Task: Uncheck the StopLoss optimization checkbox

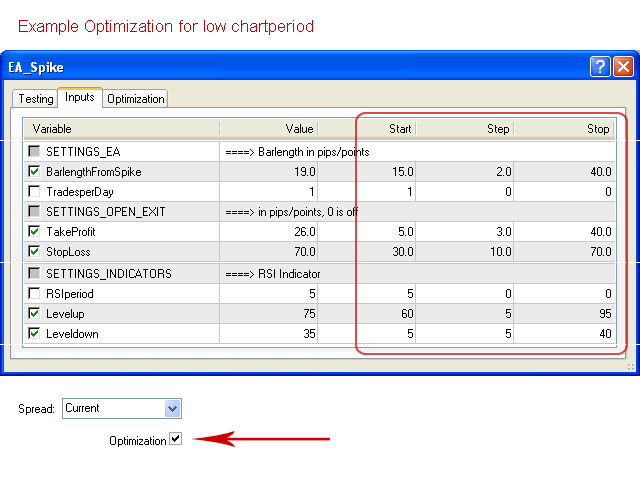Action: click(x=35, y=251)
